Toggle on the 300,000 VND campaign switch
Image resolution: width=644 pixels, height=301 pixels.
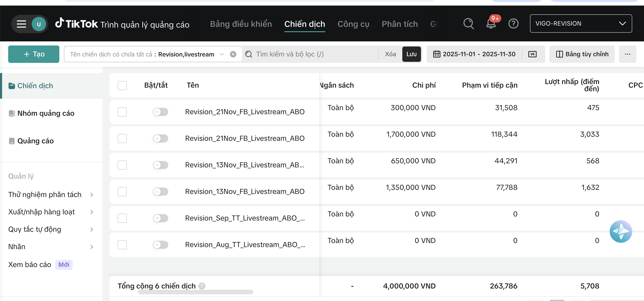160,112
